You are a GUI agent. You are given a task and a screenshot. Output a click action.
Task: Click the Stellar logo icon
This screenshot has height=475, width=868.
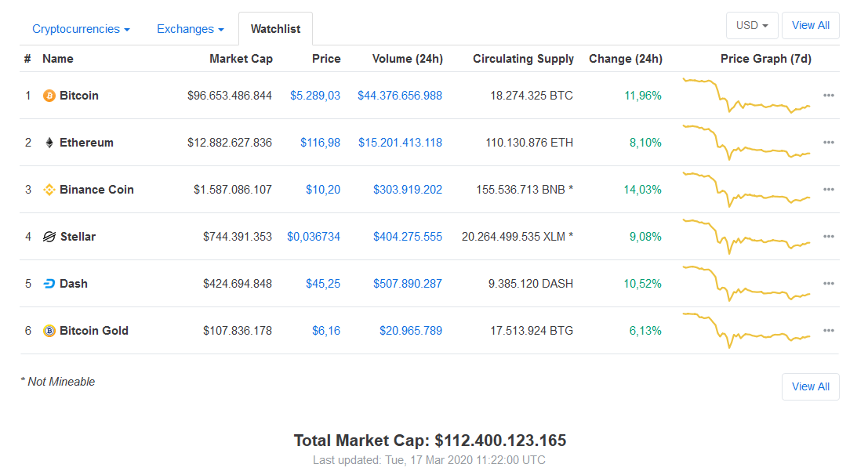tap(49, 237)
